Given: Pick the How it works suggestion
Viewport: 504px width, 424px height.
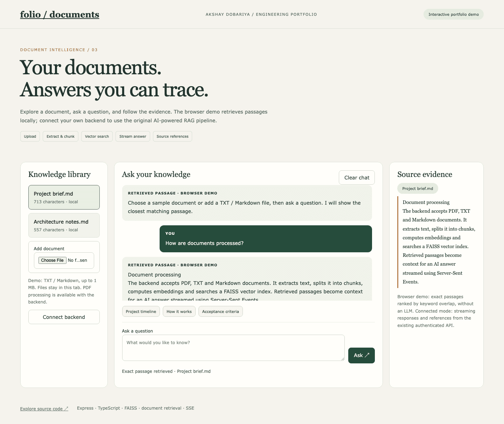Looking at the screenshot, I should click(x=179, y=312).
